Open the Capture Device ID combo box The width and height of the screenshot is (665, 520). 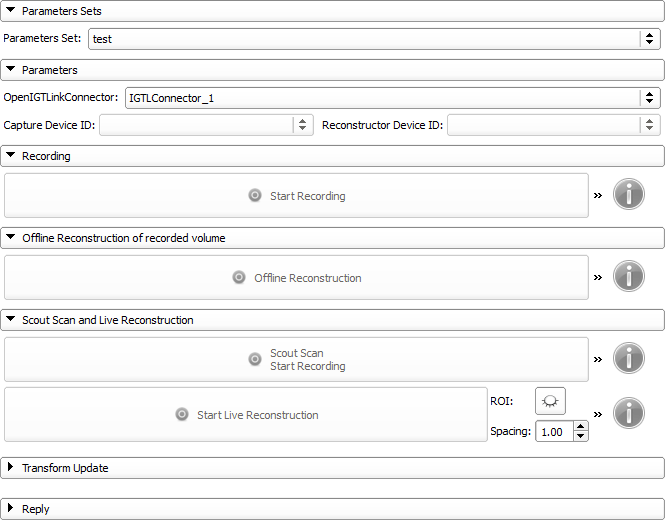(x=206, y=125)
